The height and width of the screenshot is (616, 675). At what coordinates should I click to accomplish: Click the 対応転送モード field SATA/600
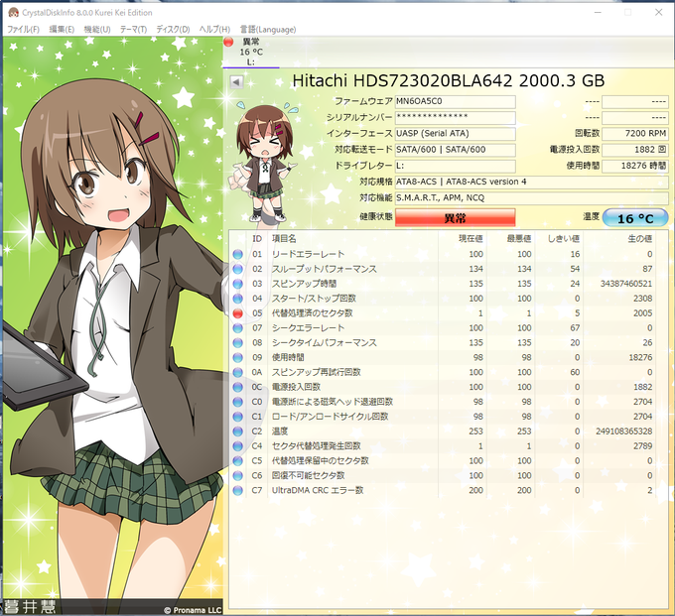(455, 150)
